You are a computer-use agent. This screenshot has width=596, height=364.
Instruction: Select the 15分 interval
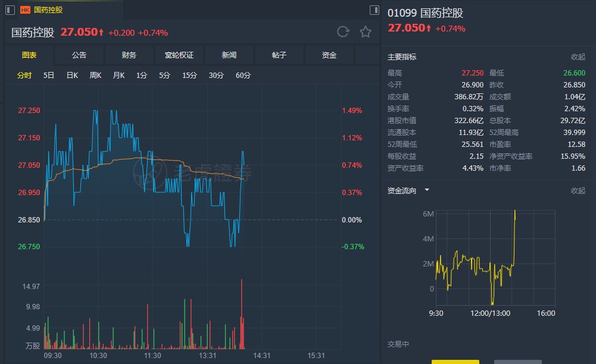[x=189, y=75]
